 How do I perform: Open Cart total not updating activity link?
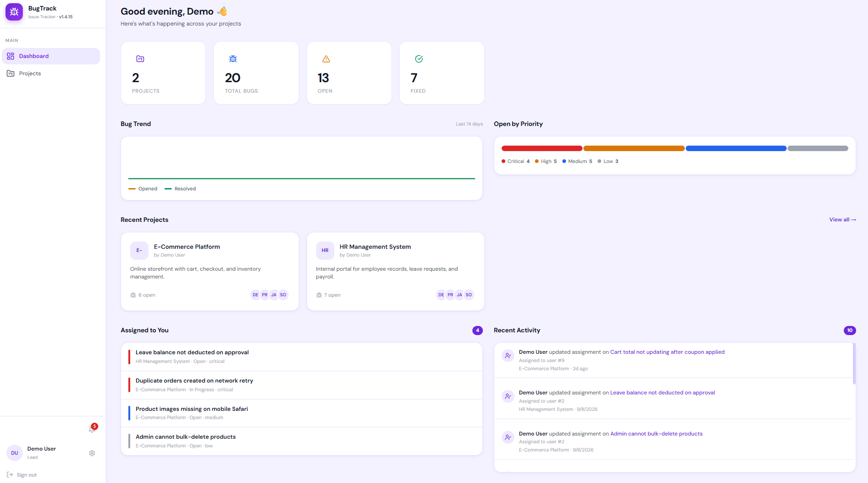point(667,352)
